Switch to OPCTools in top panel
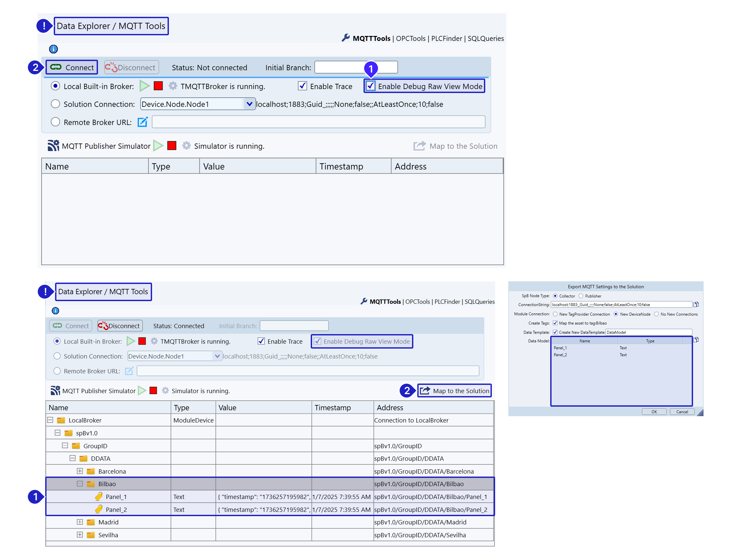730x560 pixels. (410, 38)
